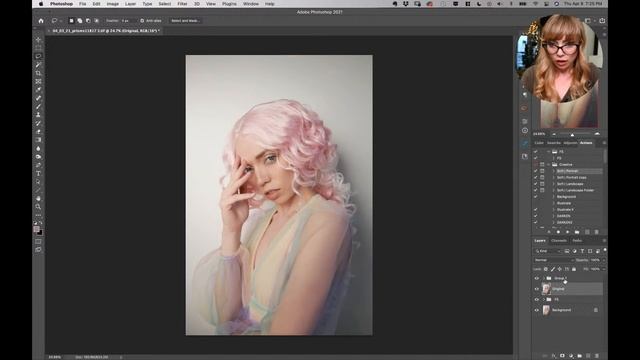Choose Add to Selection mode
Image resolution: width=640 pixels, height=360 pixels.
pos(80,20)
